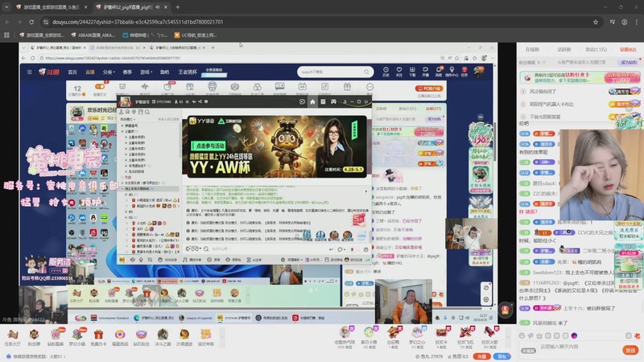Screen dimensions: 644x362
Task: Send the 恋歌热气球 gift
Action: click(345, 337)
